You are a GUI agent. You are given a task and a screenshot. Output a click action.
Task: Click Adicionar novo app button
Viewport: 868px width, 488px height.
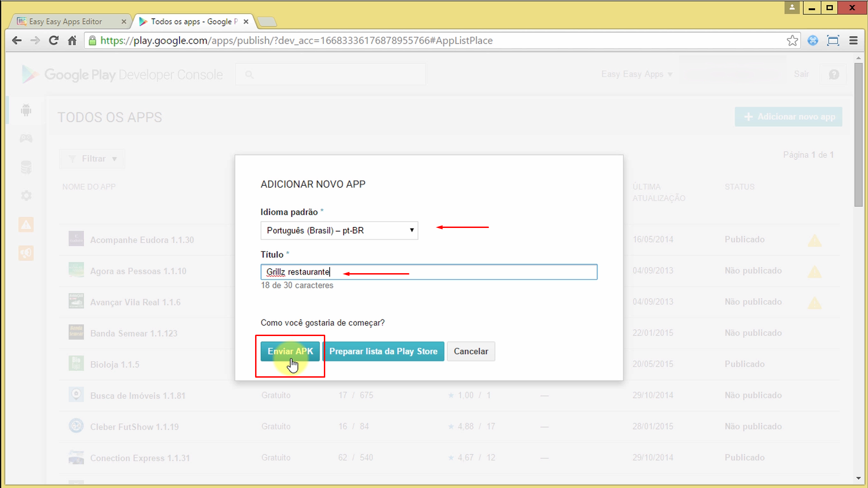click(788, 117)
